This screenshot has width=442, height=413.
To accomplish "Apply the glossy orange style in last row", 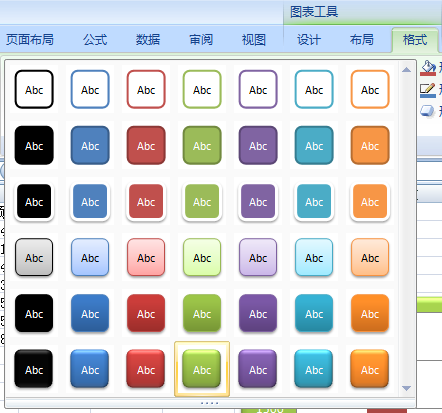I will tap(370, 369).
